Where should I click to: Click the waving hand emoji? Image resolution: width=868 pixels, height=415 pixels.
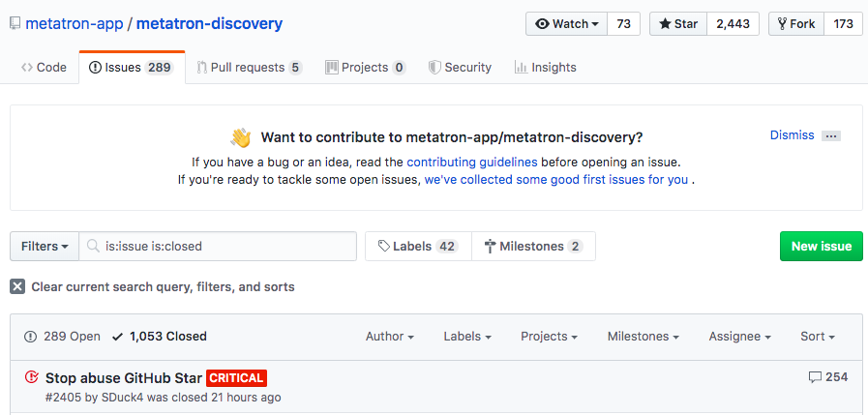click(x=241, y=137)
